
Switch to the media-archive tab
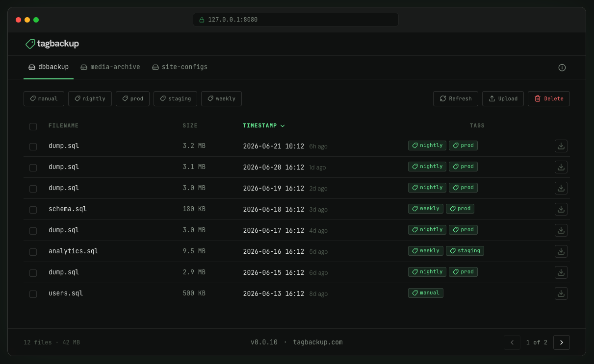point(110,67)
